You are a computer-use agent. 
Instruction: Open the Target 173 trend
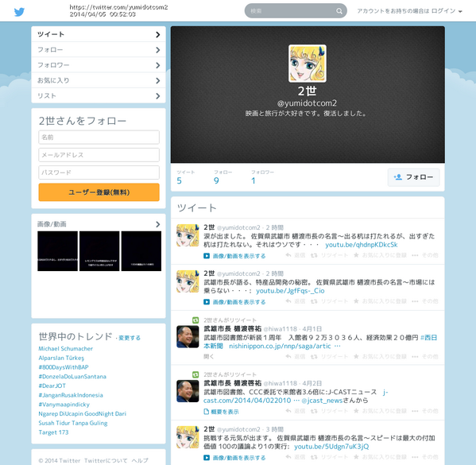point(53,432)
